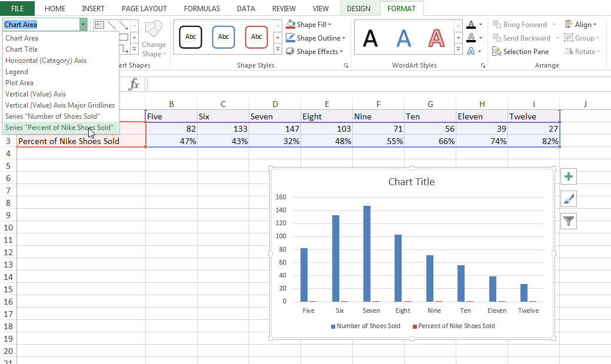Apply the blue-outlined Abc shape style
611x364 pixels.
(223, 36)
